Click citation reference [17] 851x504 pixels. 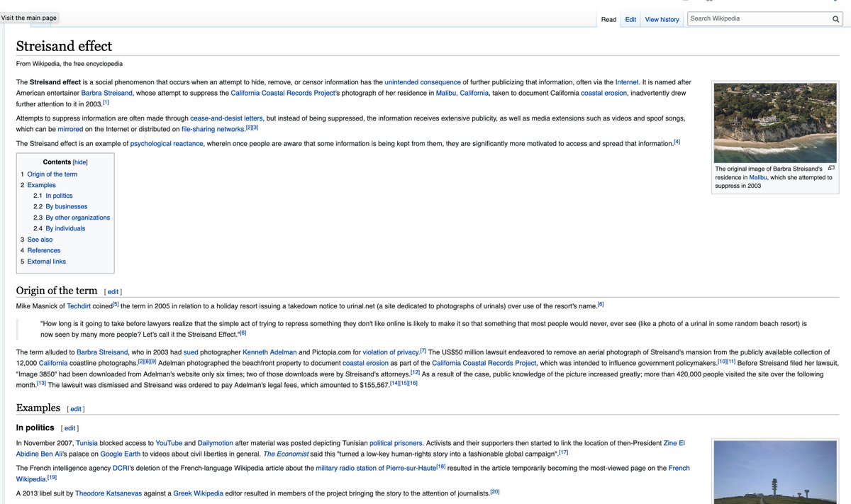(x=564, y=452)
